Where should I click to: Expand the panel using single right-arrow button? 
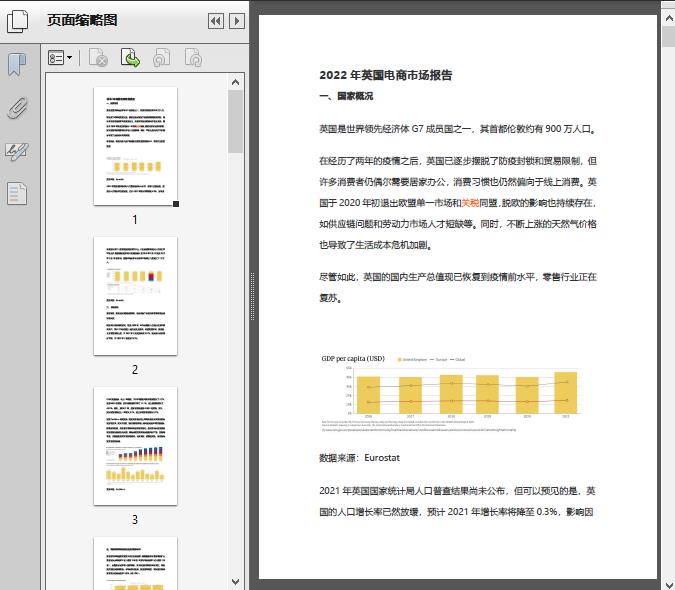[x=237, y=21]
